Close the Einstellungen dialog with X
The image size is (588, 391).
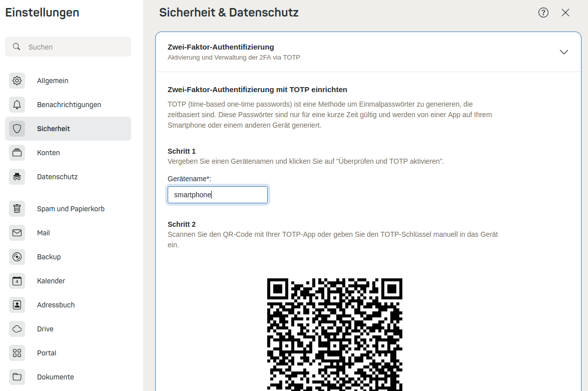565,13
